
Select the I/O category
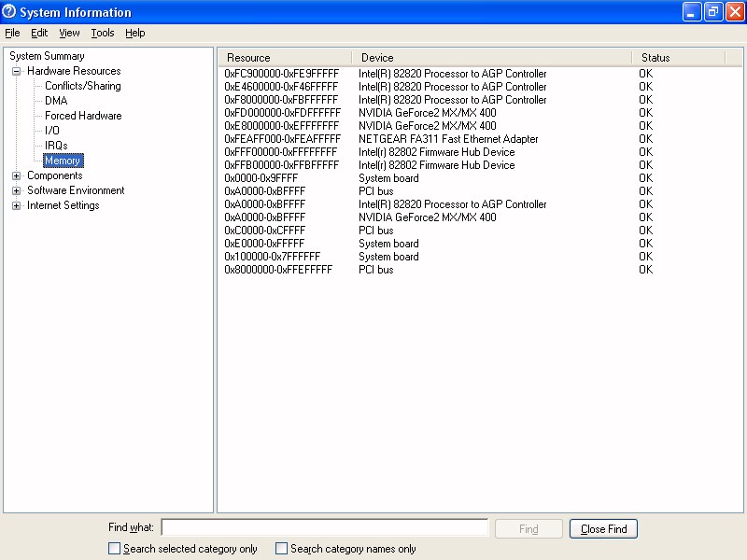(x=52, y=131)
